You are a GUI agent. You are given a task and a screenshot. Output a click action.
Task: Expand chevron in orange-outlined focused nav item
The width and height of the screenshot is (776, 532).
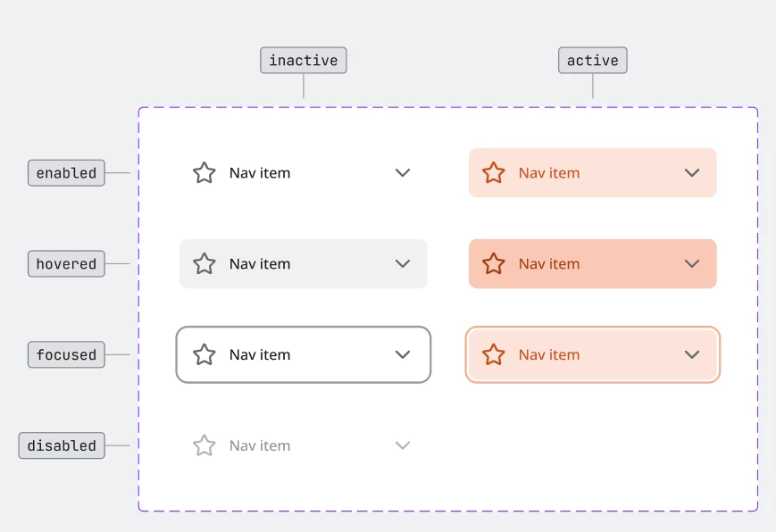click(692, 355)
